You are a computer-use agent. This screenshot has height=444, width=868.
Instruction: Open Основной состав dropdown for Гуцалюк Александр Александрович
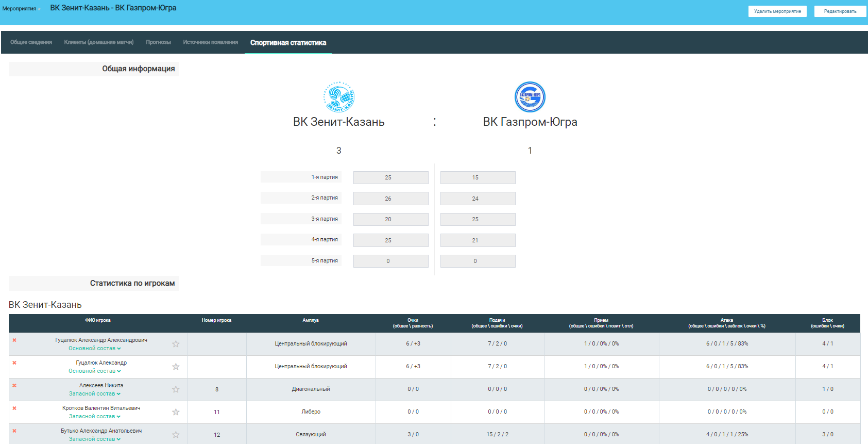coord(95,349)
